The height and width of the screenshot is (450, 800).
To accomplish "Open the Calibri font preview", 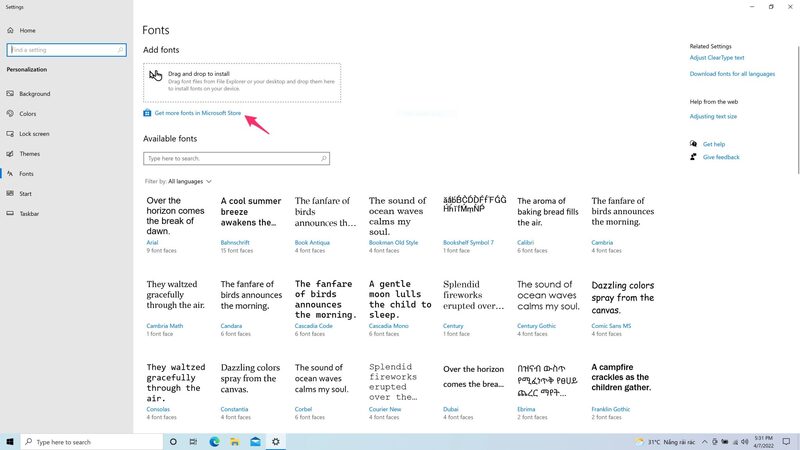I will [x=547, y=224].
